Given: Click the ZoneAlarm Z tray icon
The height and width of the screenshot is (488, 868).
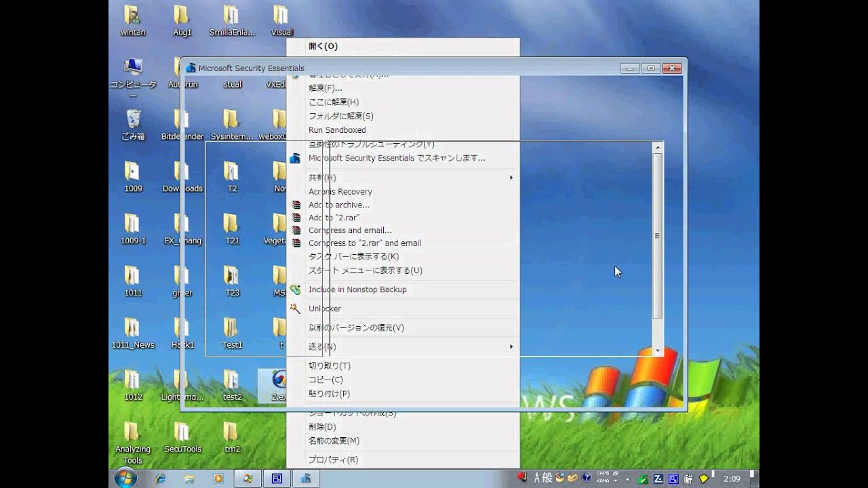Looking at the screenshot, I should click(x=658, y=479).
